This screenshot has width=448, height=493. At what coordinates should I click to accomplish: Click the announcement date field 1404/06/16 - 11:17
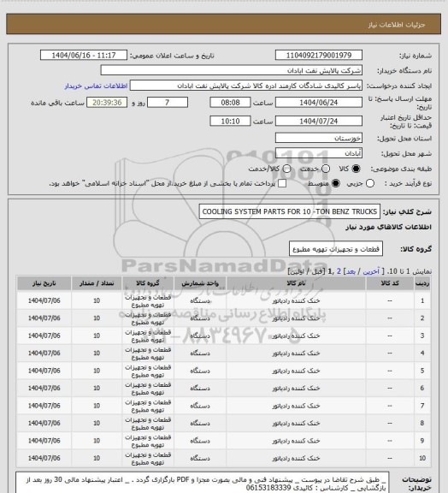pos(84,55)
